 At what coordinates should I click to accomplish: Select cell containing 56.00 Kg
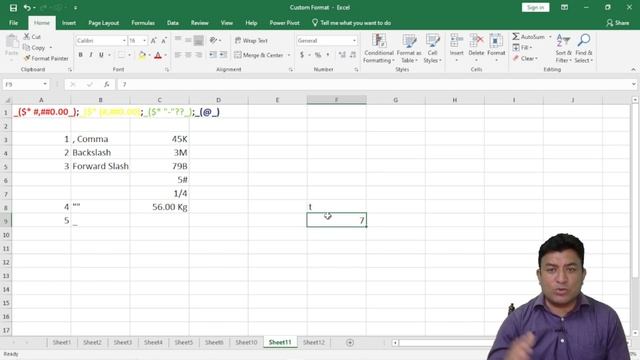pos(160,207)
